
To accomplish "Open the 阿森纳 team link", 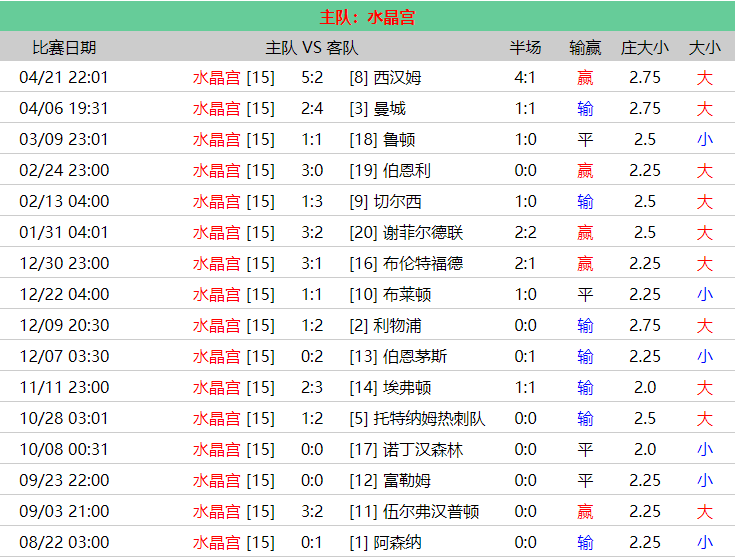I will point(398,542).
